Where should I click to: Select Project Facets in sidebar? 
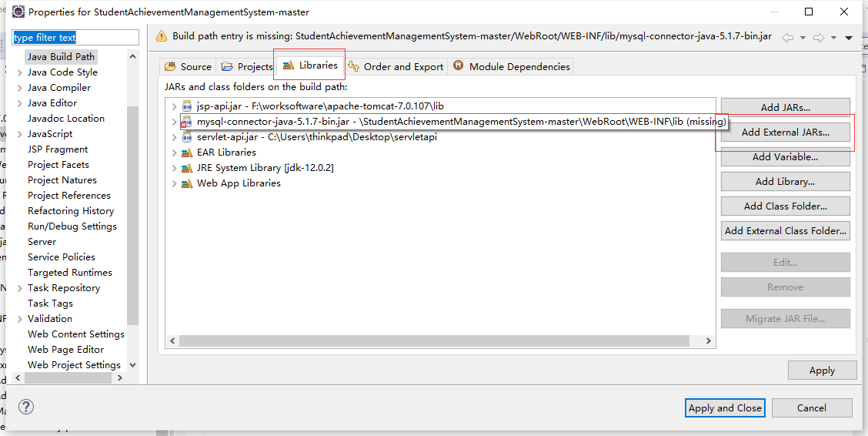click(x=58, y=165)
